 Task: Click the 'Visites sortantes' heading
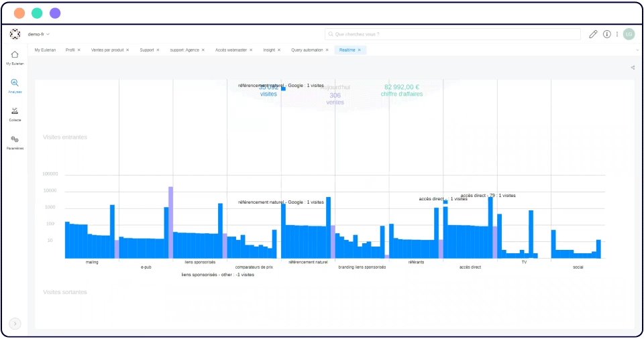point(65,292)
